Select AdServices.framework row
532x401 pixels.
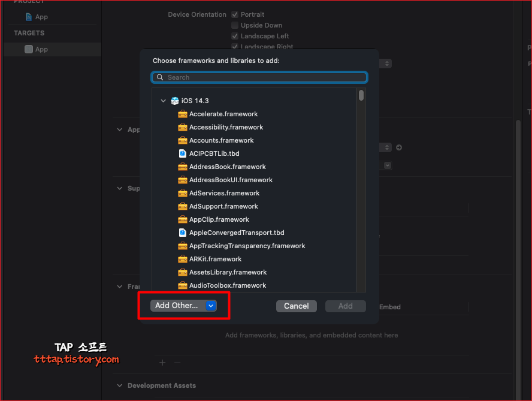[255, 193]
